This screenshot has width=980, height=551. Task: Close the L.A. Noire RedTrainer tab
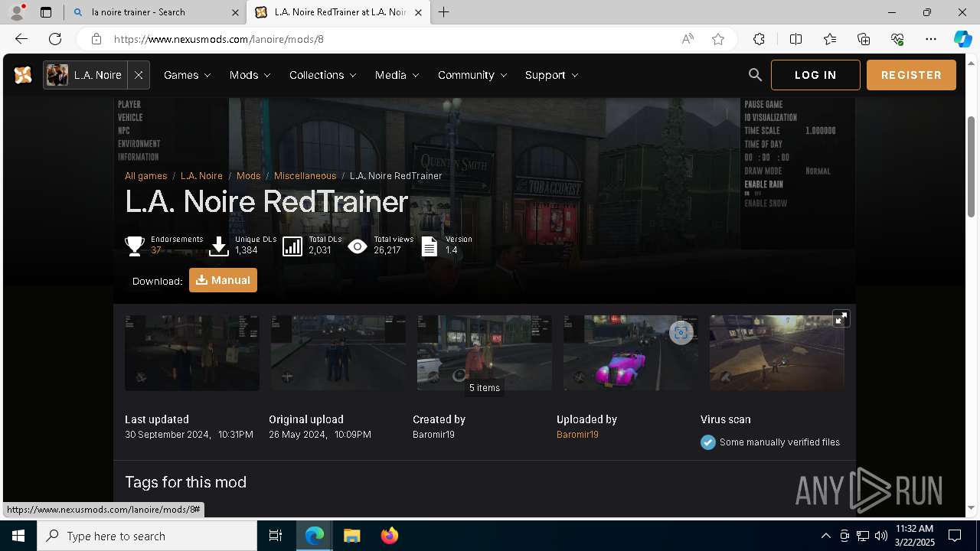coord(418,12)
